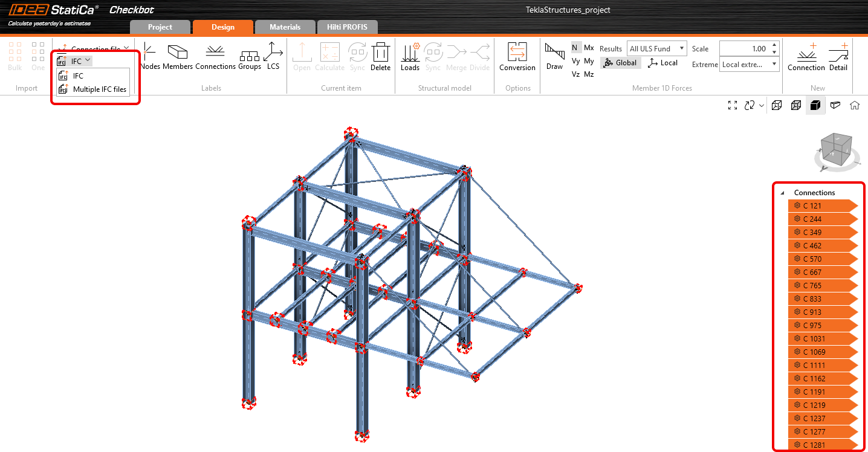Select the Members labels tool
868x452 pixels.
177,57
